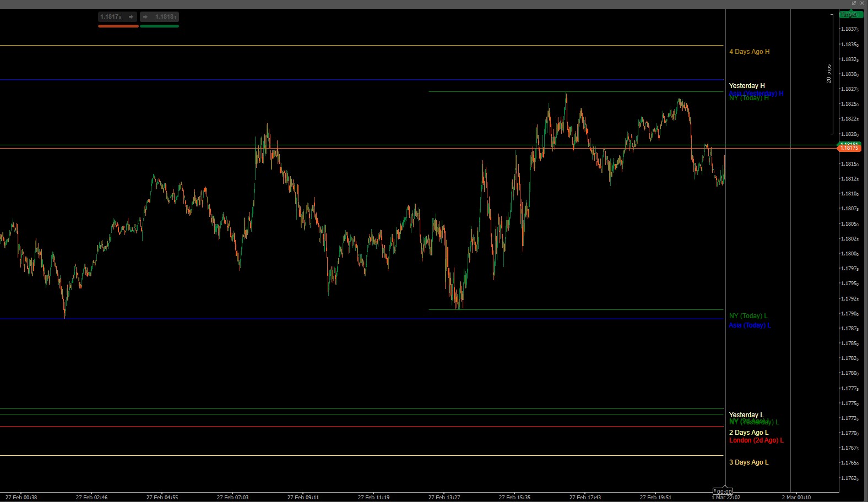Click the sell price button 1.1817
The image size is (868, 502).
[x=118, y=17]
